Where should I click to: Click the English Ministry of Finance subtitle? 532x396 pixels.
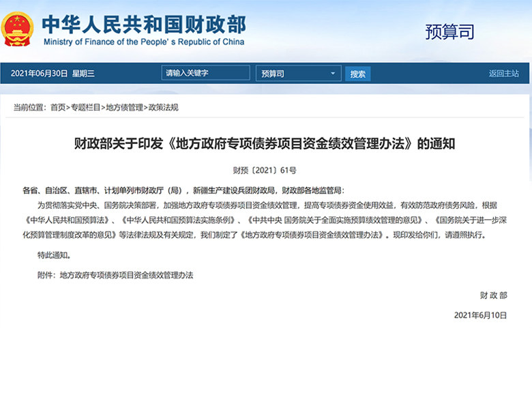click(x=144, y=42)
